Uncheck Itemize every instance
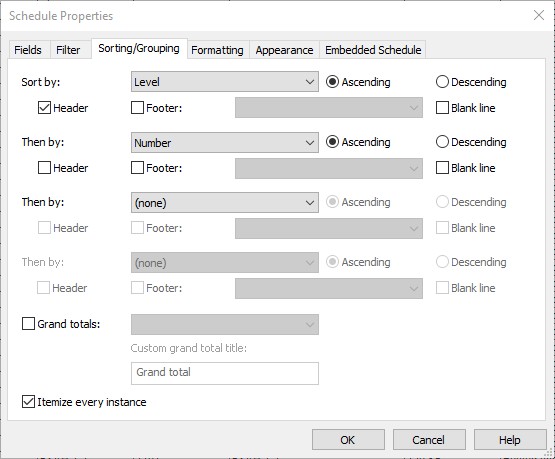 [x=28, y=402]
